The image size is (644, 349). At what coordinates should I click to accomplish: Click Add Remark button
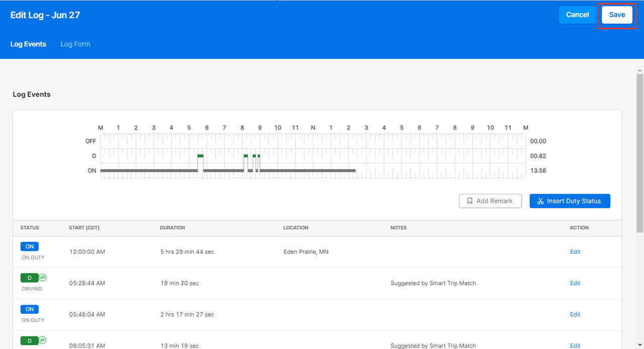tap(490, 201)
